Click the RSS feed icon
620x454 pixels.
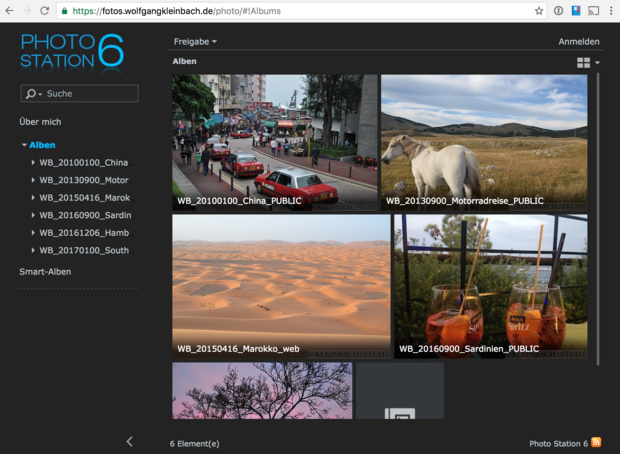click(597, 442)
